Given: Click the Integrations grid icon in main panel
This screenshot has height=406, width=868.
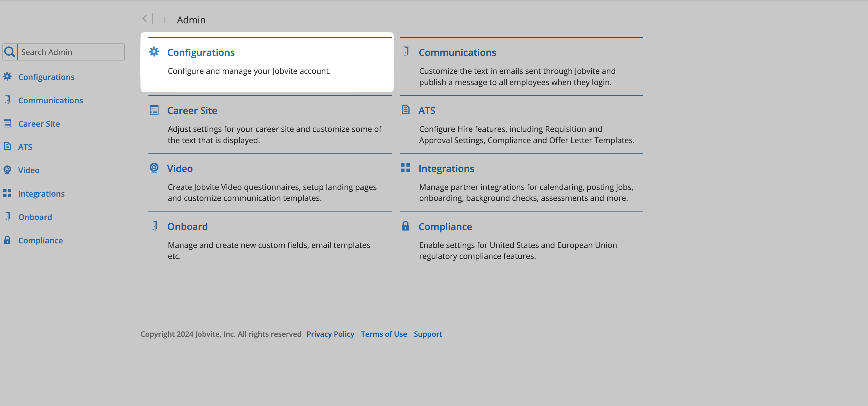Looking at the screenshot, I should tap(405, 168).
